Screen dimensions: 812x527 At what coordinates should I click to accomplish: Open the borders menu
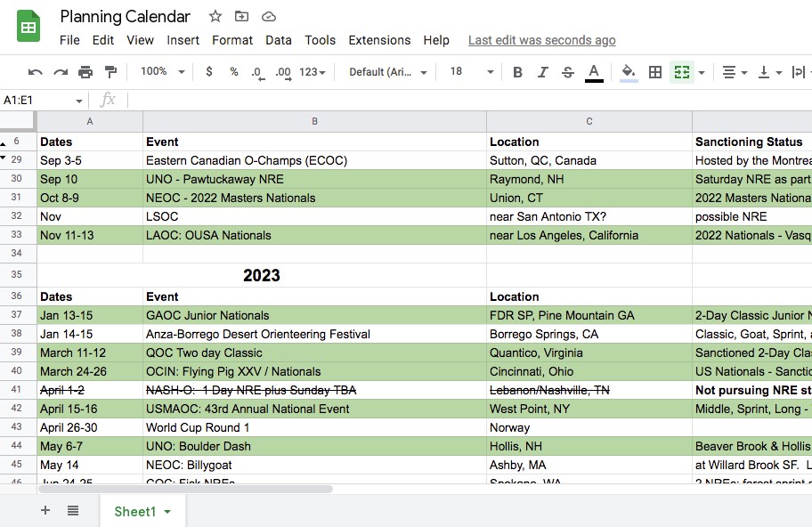[x=656, y=72]
